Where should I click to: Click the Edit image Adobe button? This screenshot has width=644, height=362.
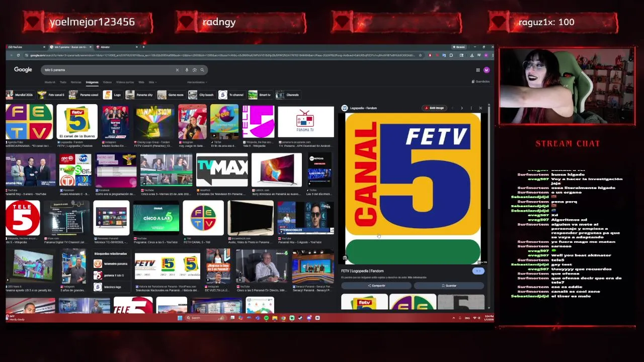(434, 108)
